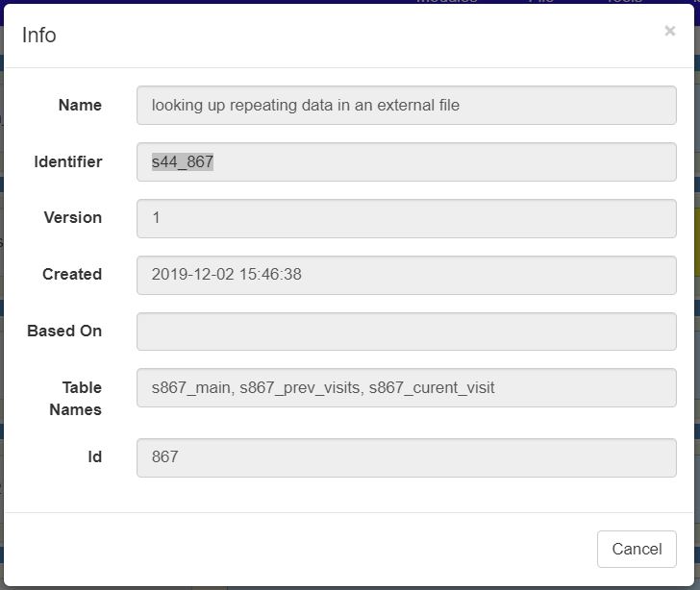Click the empty Based On field
The image size is (700, 590).
coord(406,332)
